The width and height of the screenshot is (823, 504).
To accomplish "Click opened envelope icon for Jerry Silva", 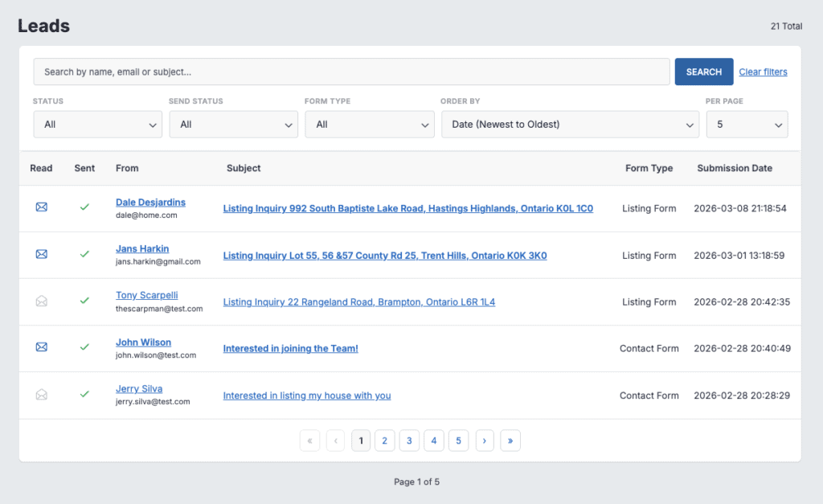I will click(x=42, y=395).
